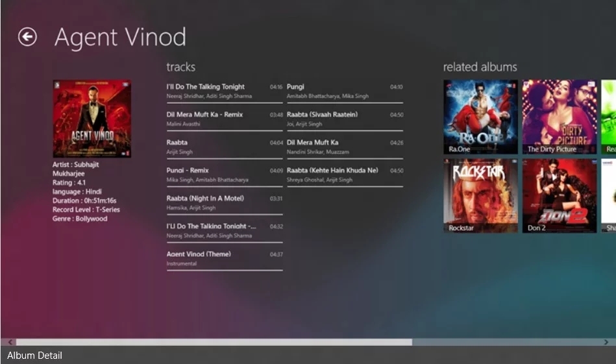Play Pungi track lasting 04:10

coord(345,91)
